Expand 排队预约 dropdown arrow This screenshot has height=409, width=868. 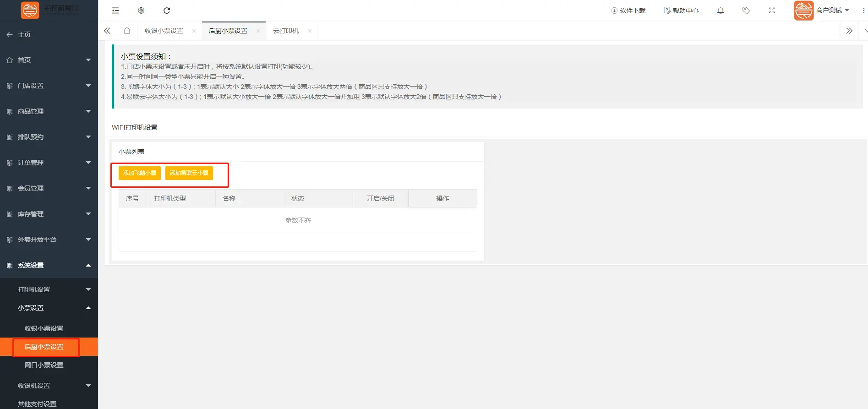[x=88, y=137]
